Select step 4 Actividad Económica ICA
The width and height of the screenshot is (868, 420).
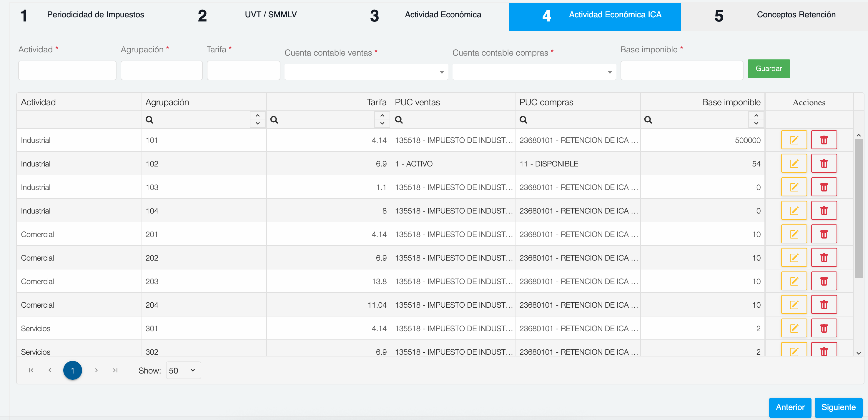595,16
